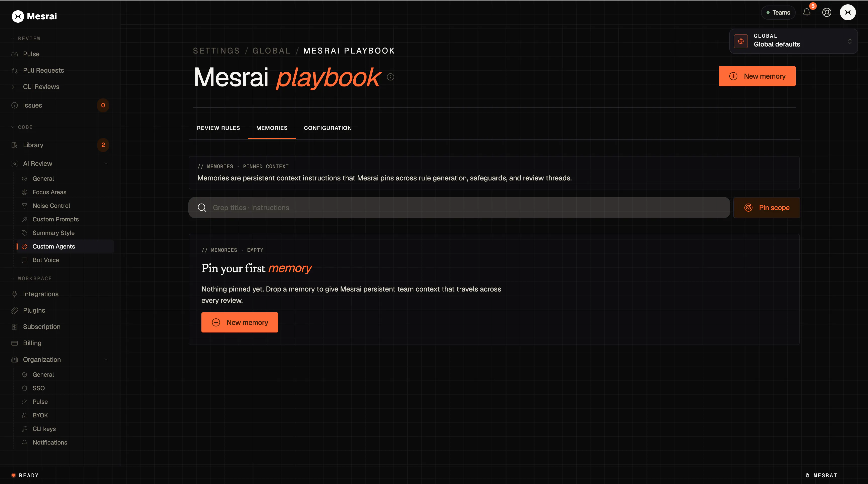Collapse the REVIEW sidebar section
The image size is (868, 484).
(x=26, y=38)
